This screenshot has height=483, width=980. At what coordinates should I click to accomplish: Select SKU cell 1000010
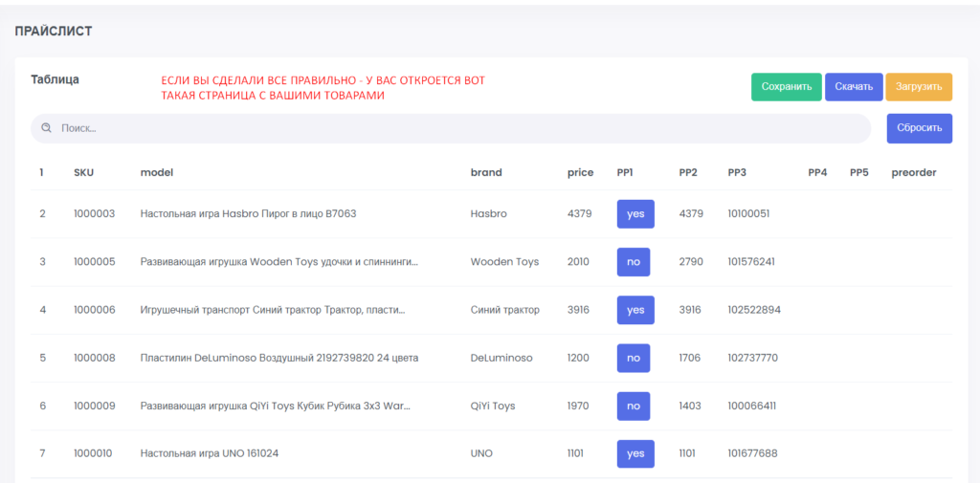93,453
